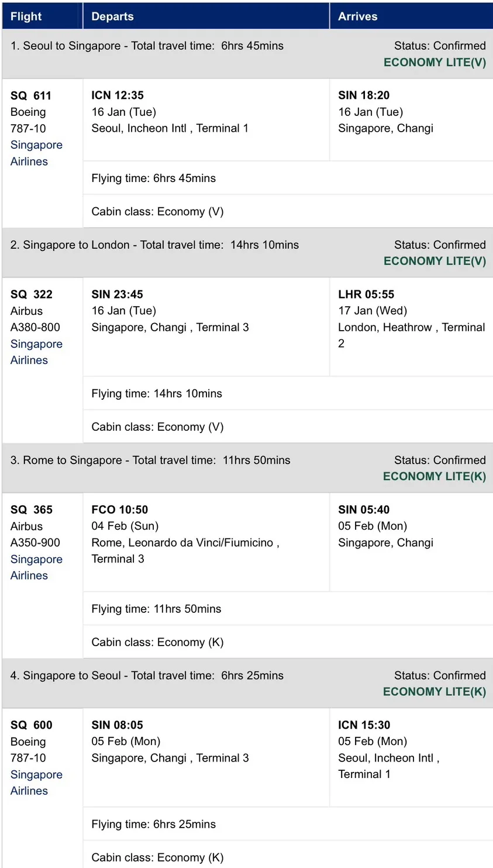This screenshot has height=868, width=493.
Task: Click the SQ 611 flight number
Action: coord(31,95)
